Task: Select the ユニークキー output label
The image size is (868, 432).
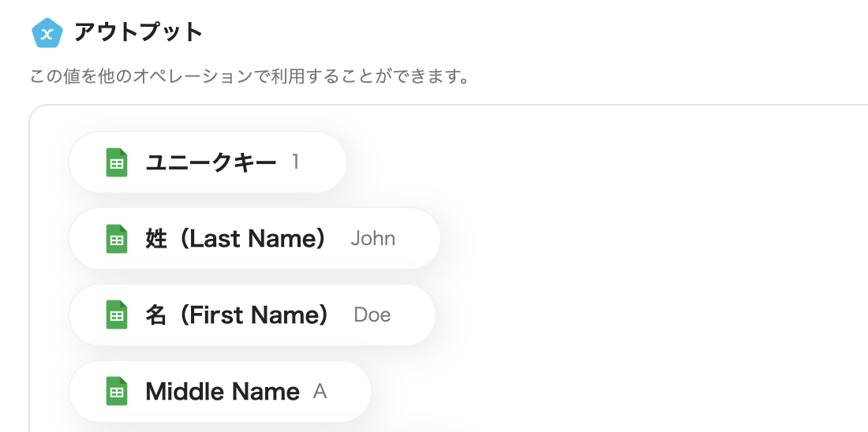Action: (211, 162)
